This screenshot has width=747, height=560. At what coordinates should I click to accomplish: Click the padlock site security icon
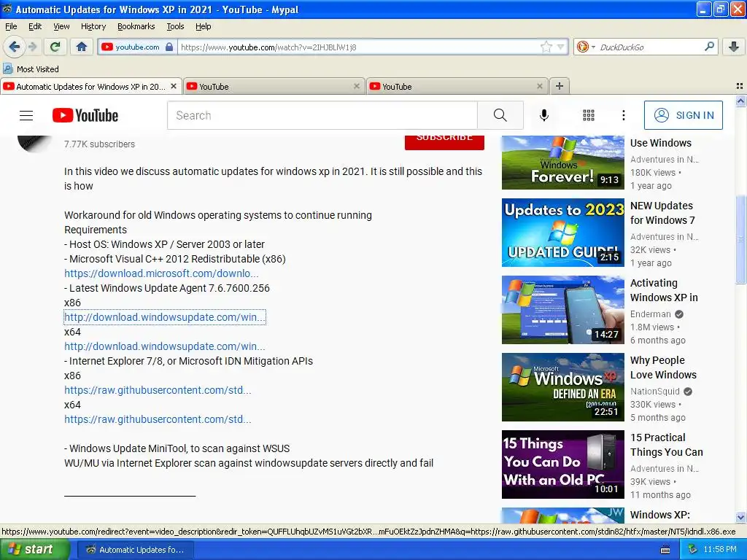169,47
